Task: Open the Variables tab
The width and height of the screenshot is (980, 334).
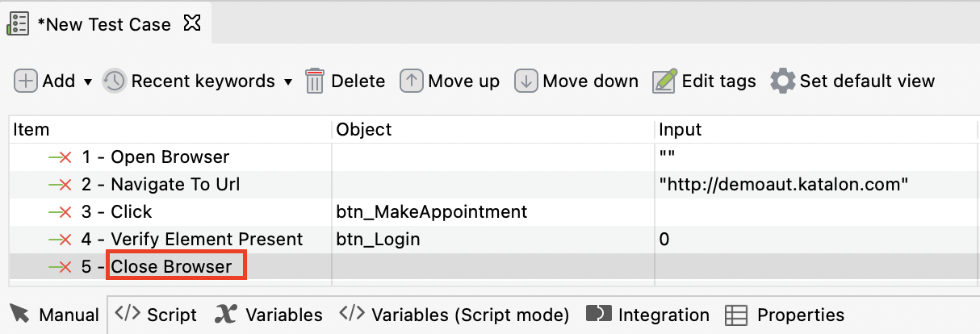Action: click(x=269, y=315)
